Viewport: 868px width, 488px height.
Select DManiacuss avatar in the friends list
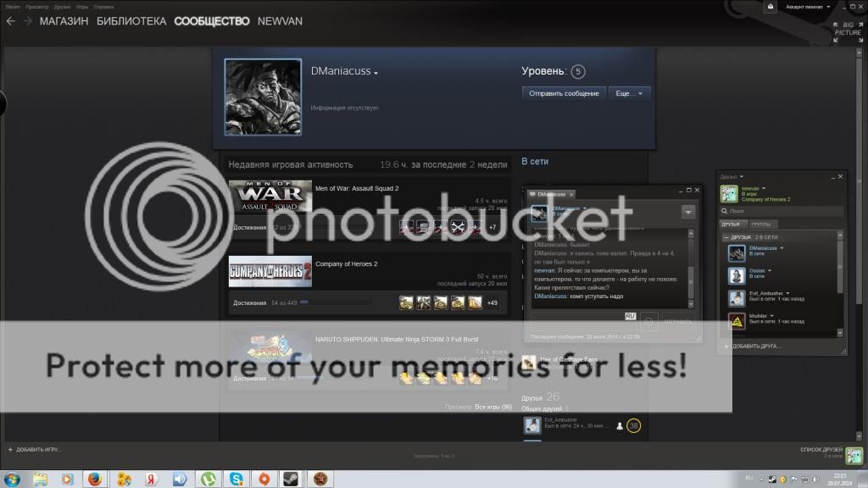(737, 252)
